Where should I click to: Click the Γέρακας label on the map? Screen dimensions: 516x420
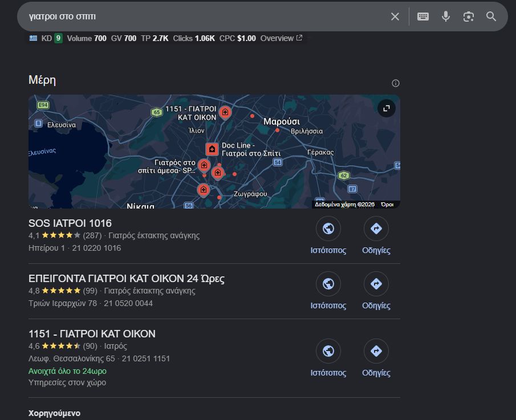pos(320,152)
